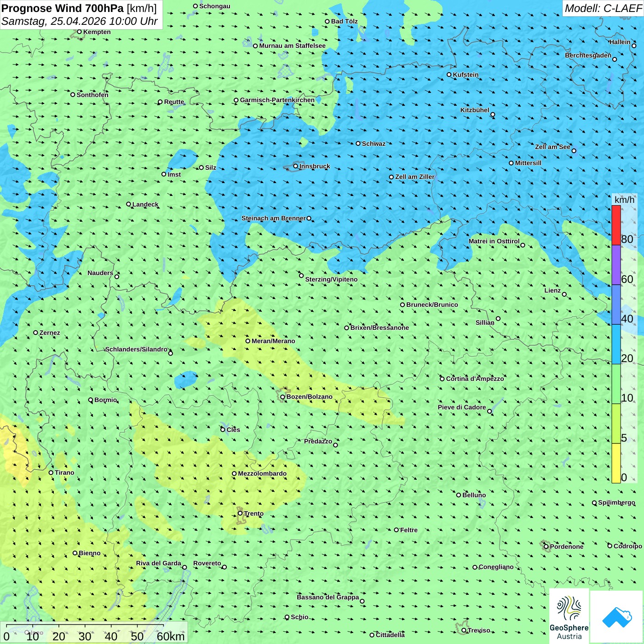Click the blue cloud logo icon

(616, 617)
